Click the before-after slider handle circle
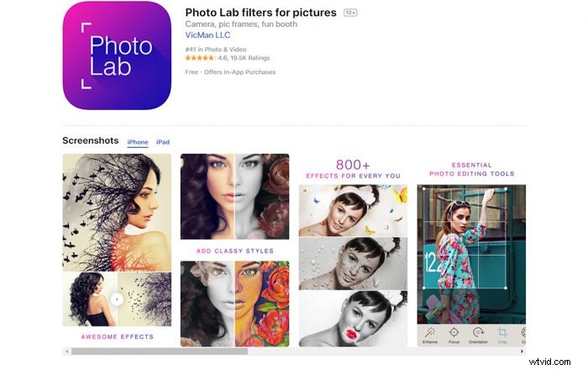588x370 pixels. (117, 299)
